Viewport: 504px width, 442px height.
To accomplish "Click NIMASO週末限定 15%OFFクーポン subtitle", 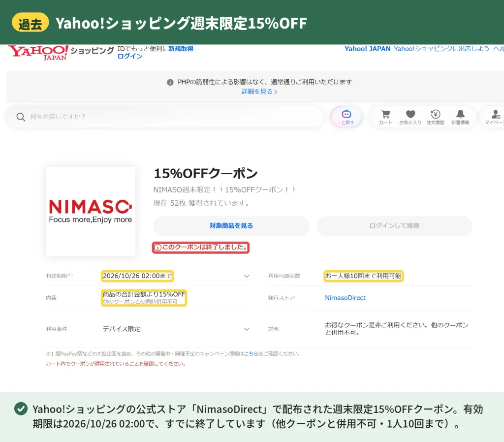I will [224, 190].
